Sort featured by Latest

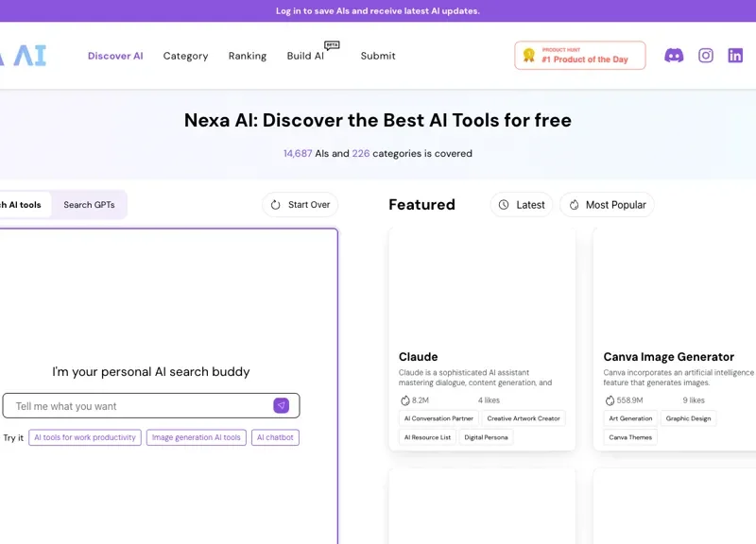522,205
